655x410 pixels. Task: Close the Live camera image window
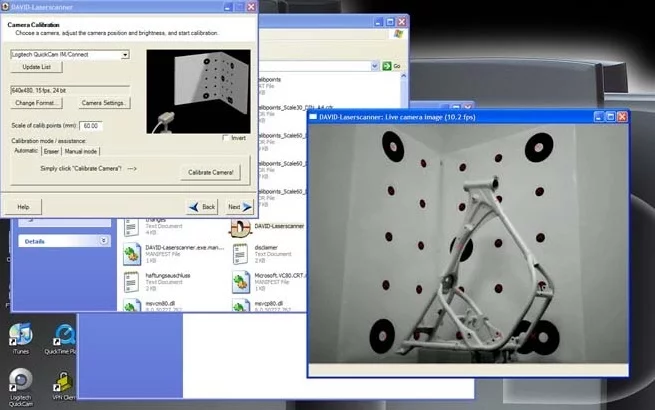[622, 117]
